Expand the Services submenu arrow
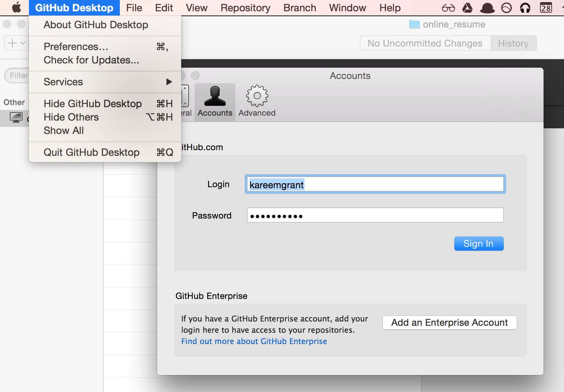Viewport: 564px width, 392px height. 169,82
